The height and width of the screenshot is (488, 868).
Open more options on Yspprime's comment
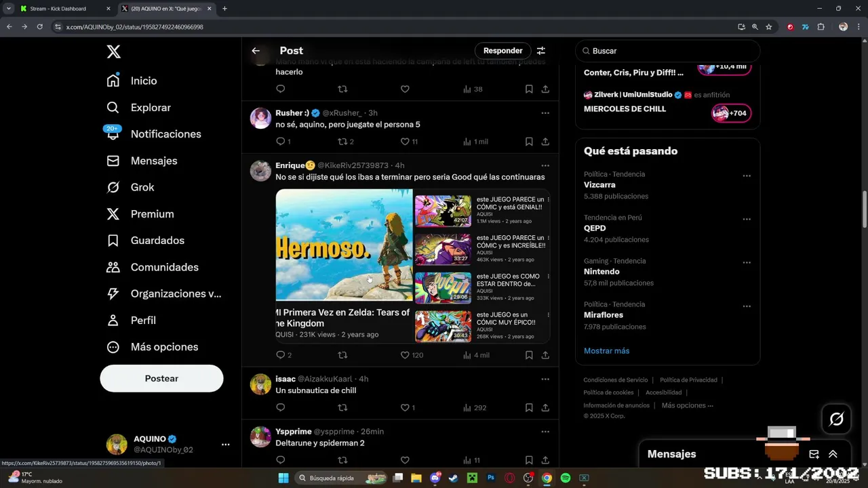click(545, 432)
